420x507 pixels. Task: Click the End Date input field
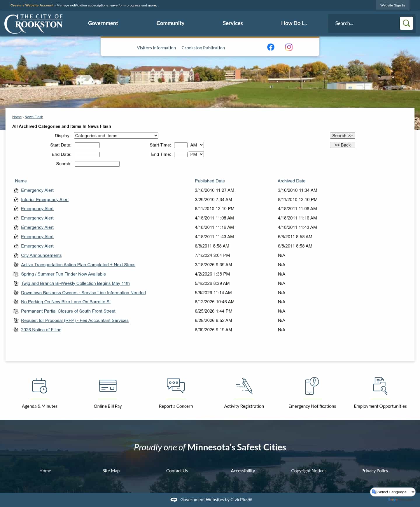(87, 154)
